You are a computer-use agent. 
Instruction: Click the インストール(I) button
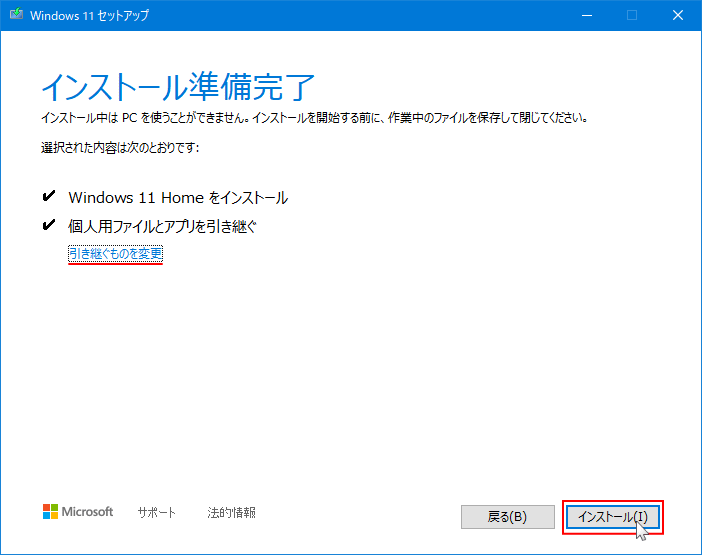[x=612, y=517]
